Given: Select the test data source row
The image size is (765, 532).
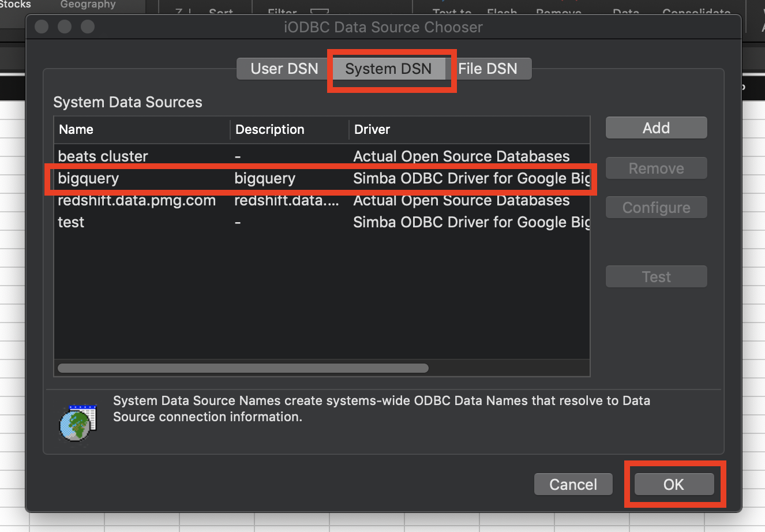Looking at the screenshot, I should (322, 222).
